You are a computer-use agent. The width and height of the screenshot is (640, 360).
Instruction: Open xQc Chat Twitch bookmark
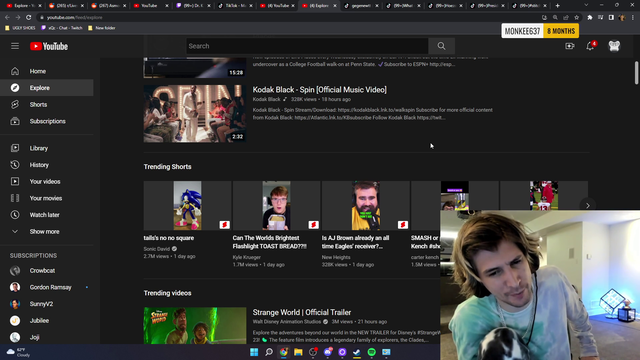point(62,28)
